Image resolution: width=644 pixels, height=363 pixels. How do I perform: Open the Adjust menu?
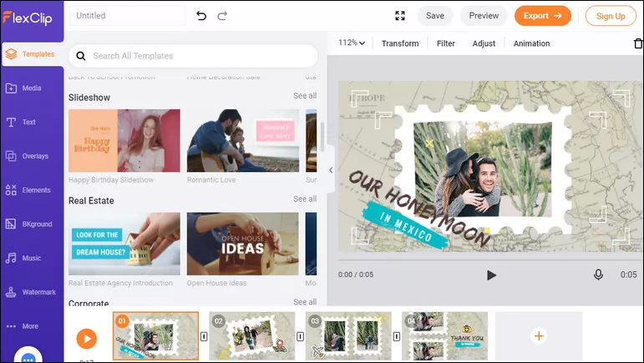[x=484, y=43]
